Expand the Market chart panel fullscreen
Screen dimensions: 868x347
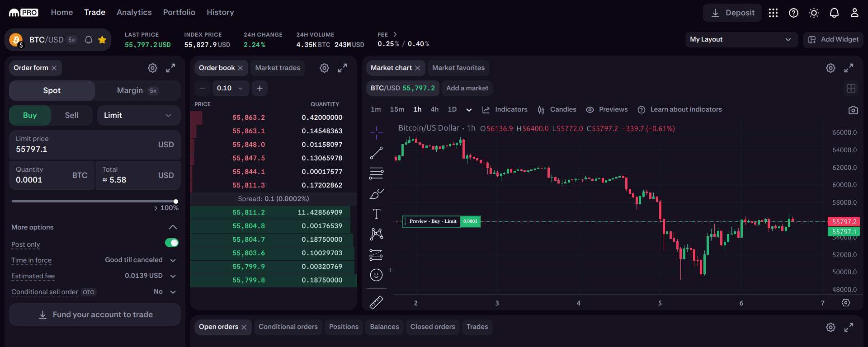coord(849,68)
